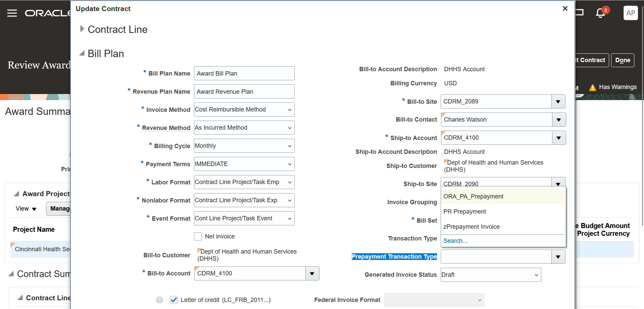
Task: Click the Bill-to Site dropdown arrow
Action: coord(558,101)
